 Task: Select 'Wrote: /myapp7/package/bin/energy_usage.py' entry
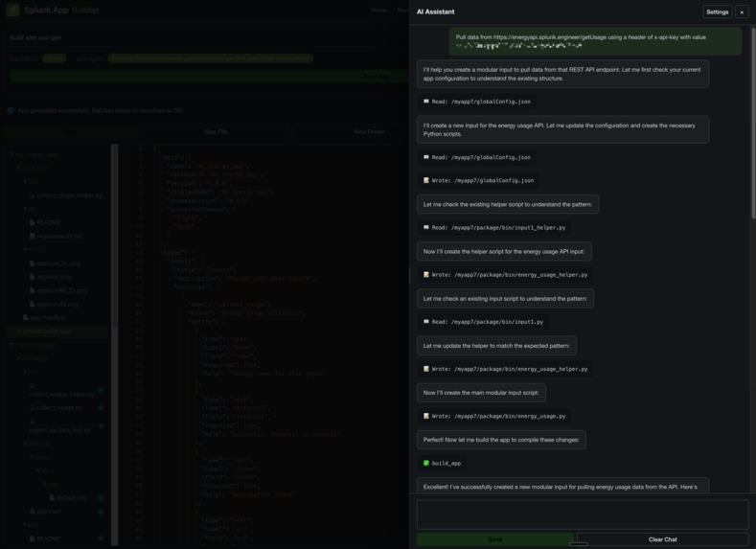click(494, 416)
